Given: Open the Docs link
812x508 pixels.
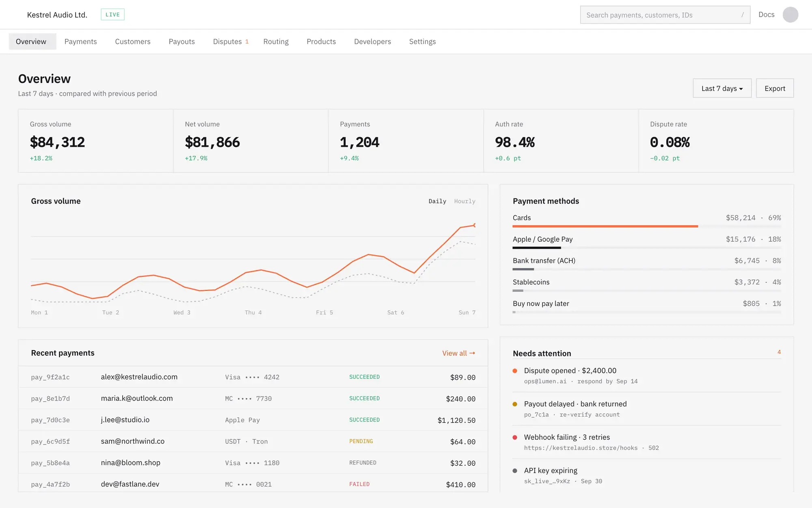Looking at the screenshot, I should pos(766,15).
